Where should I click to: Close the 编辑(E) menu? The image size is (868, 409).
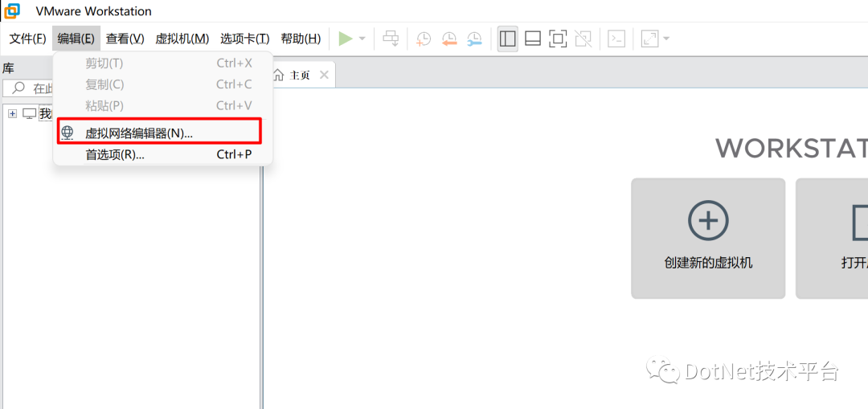coord(76,39)
